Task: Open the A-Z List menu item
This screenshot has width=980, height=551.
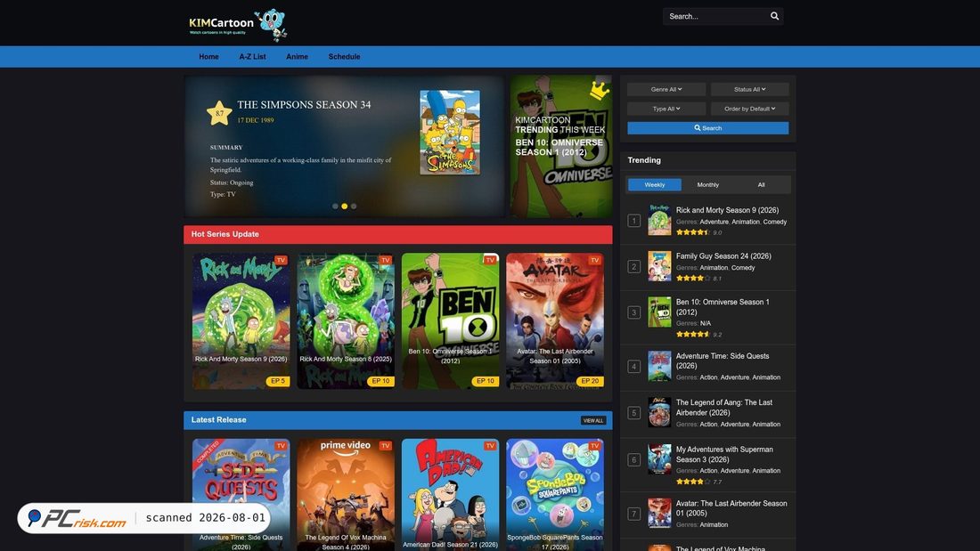Action: coord(252,57)
